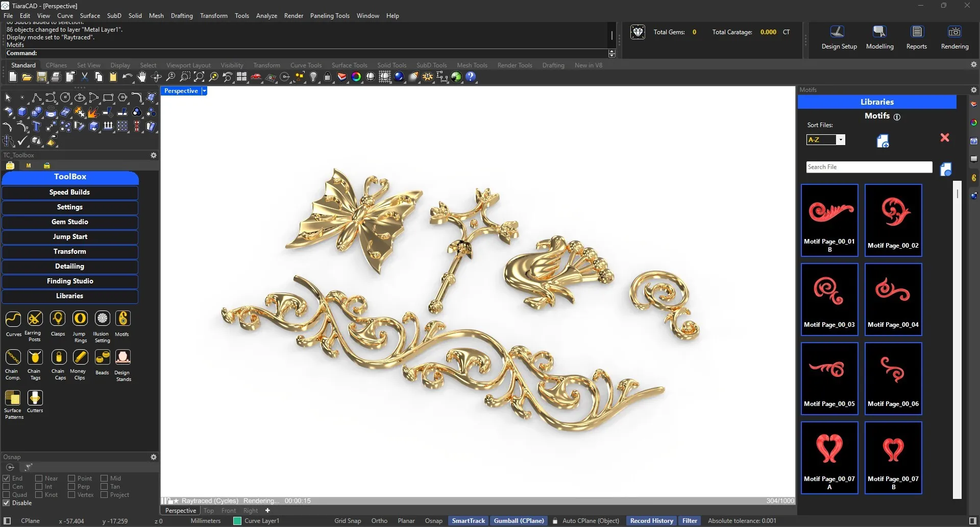Open the Illusion Setting library icon

pyautogui.click(x=102, y=319)
